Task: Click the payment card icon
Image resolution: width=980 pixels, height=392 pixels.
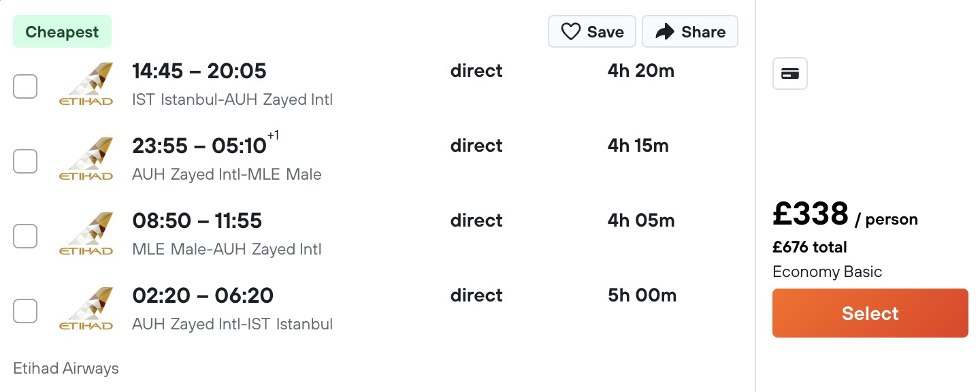Action: [x=790, y=73]
